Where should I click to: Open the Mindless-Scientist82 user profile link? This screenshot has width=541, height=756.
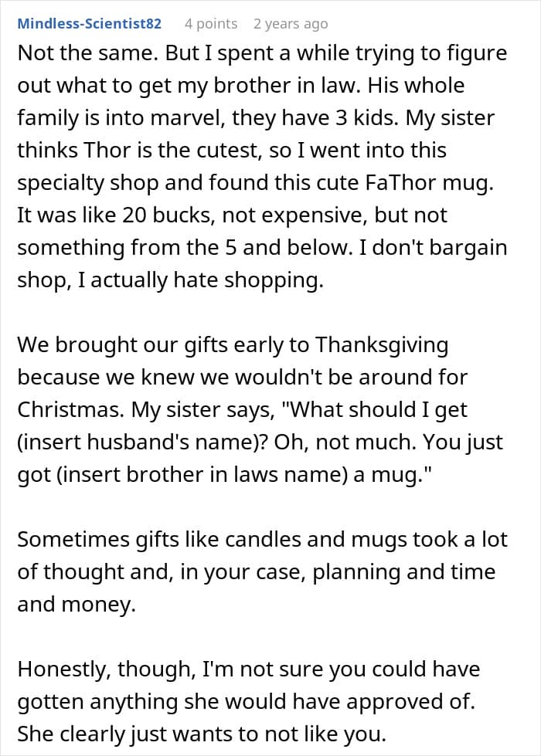click(90, 24)
